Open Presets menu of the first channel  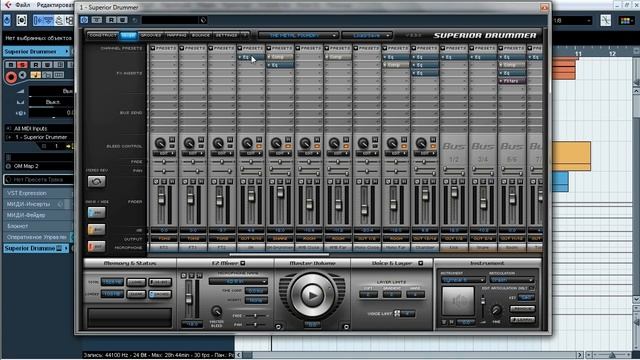point(163,48)
